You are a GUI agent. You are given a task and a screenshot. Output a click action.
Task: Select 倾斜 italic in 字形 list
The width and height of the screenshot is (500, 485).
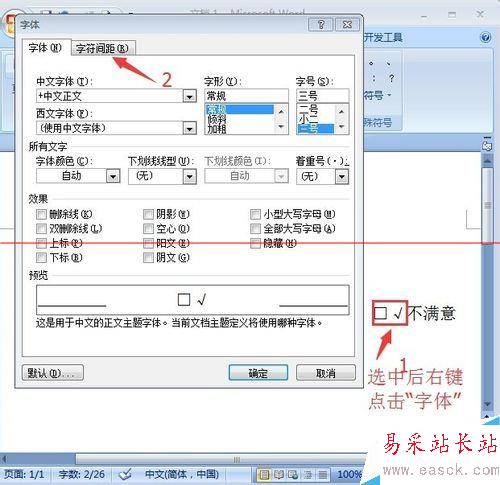240,119
